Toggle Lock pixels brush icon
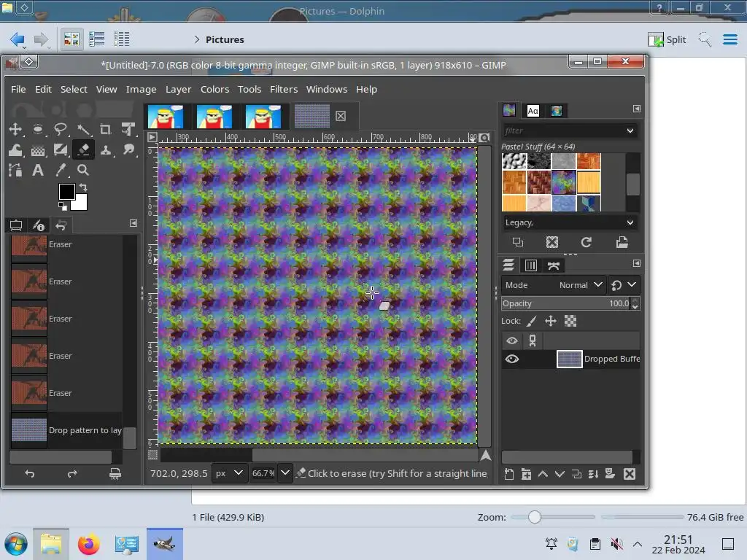 click(x=531, y=321)
